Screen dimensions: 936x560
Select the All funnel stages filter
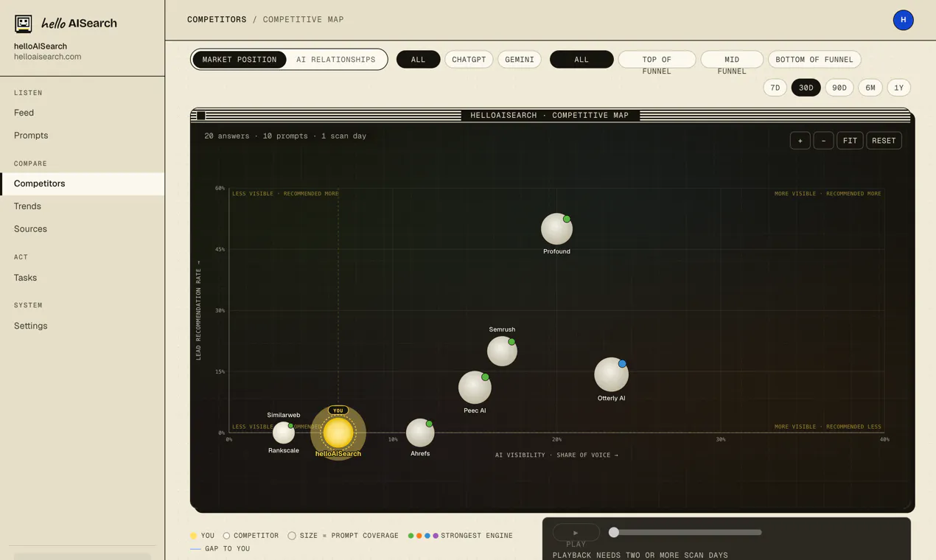point(581,60)
